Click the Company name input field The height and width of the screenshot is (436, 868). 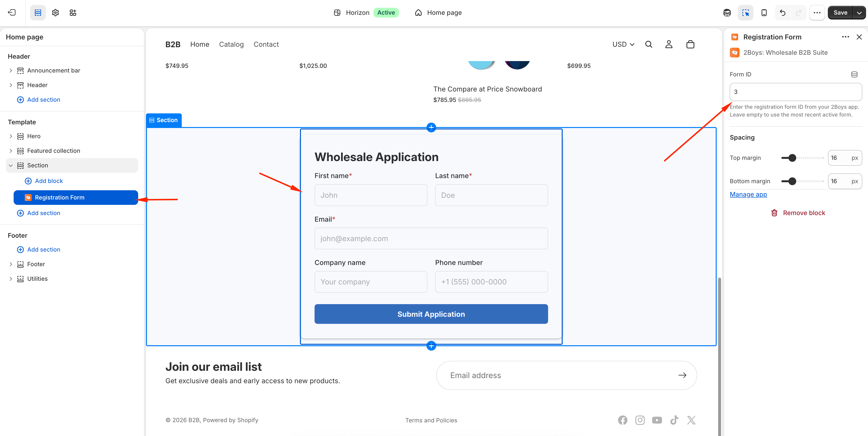[371, 282]
